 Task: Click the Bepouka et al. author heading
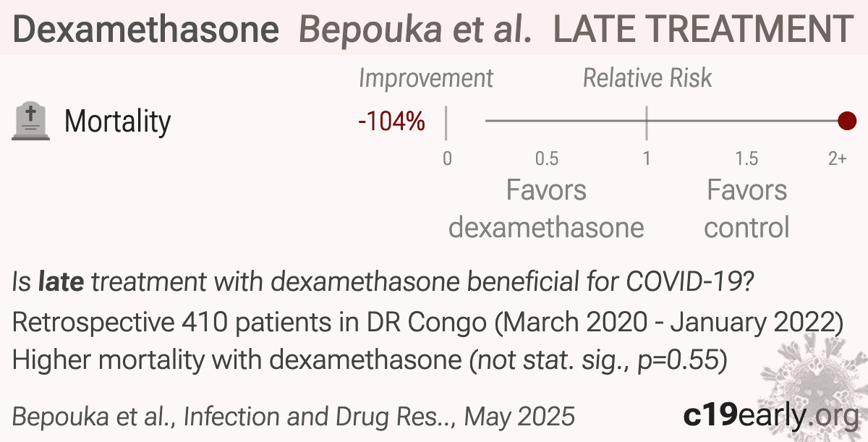pyautogui.click(x=415, y=30)
